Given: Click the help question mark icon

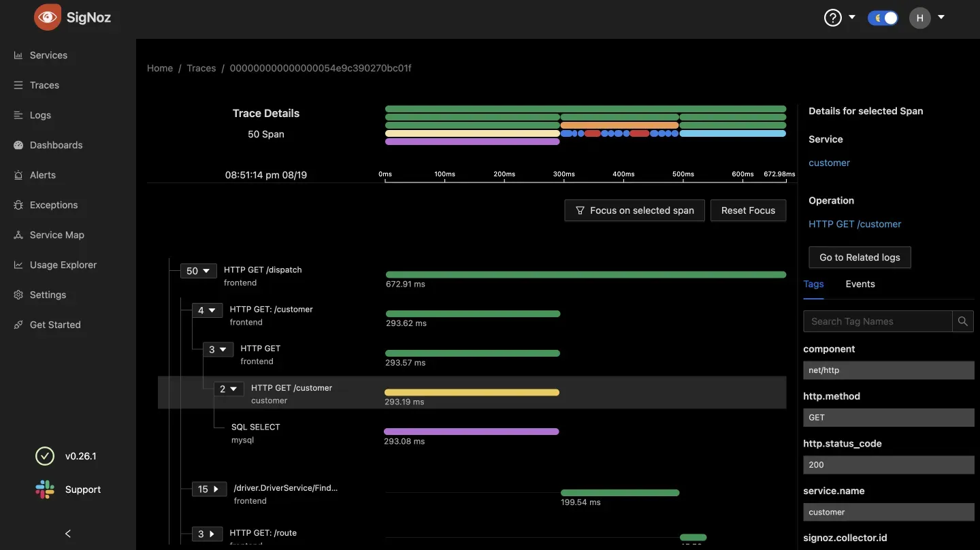Looking at the screenshot, I should click(832, 17).
